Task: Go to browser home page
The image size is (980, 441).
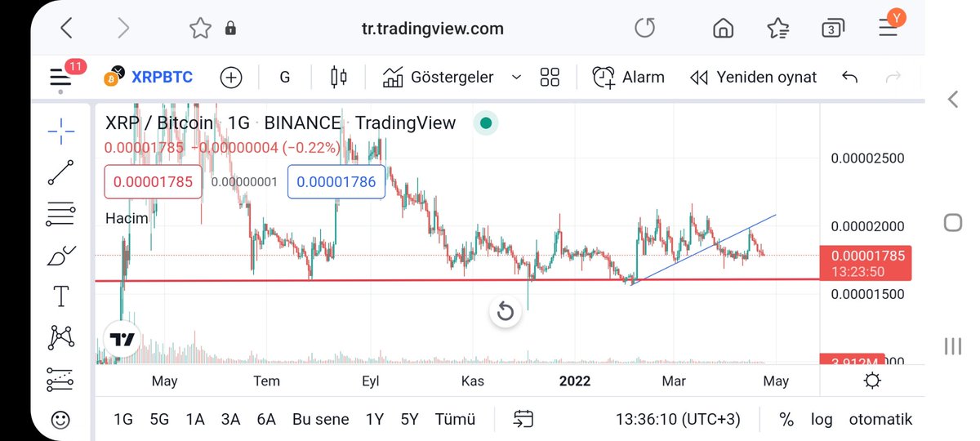Action: click(723, 29)
